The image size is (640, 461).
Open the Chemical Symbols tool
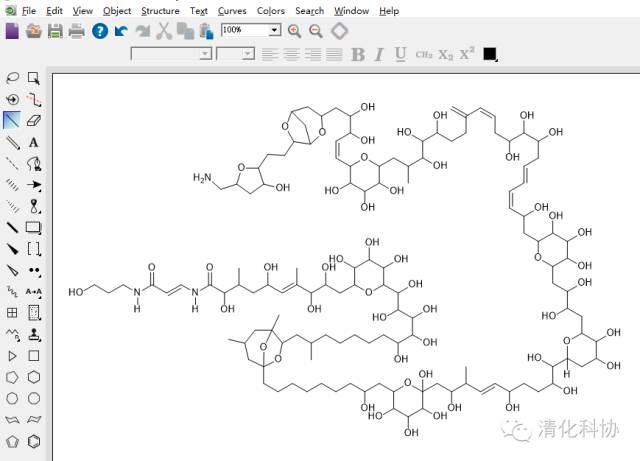pyautogui.click(x=34, y=270)
